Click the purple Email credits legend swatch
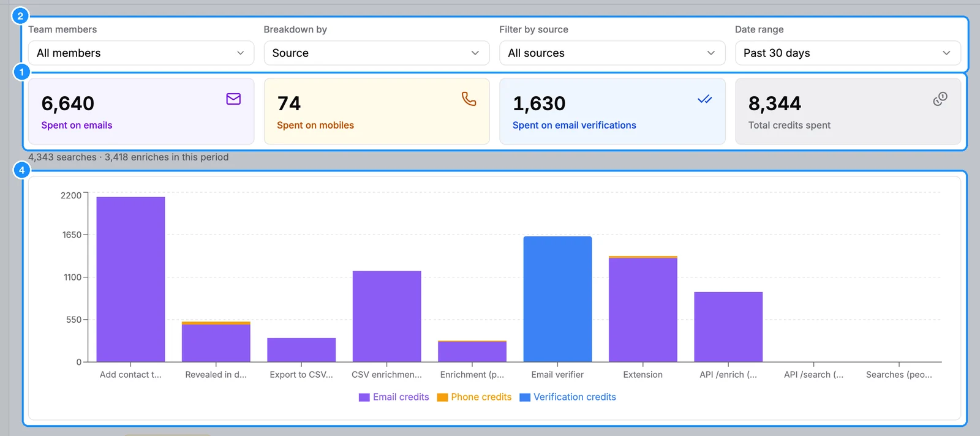Image resolution: width=980 pixels, height=436 pixels. (x=364, y=397)
